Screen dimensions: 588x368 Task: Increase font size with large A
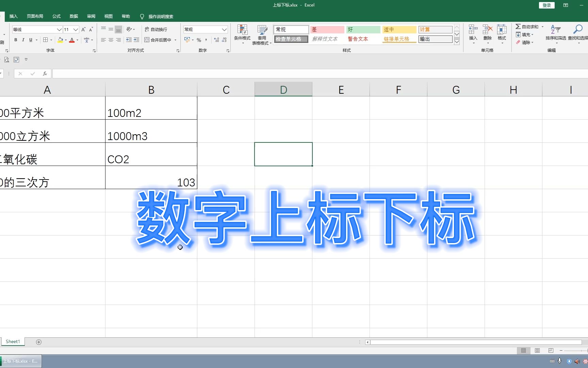pos(83,30)
